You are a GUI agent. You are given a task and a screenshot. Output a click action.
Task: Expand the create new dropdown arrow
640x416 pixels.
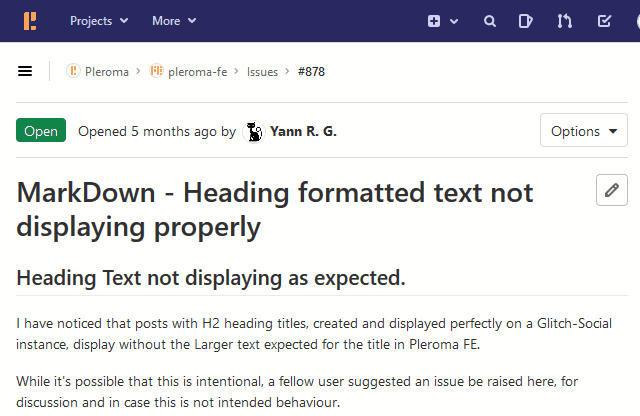[454, 21]
